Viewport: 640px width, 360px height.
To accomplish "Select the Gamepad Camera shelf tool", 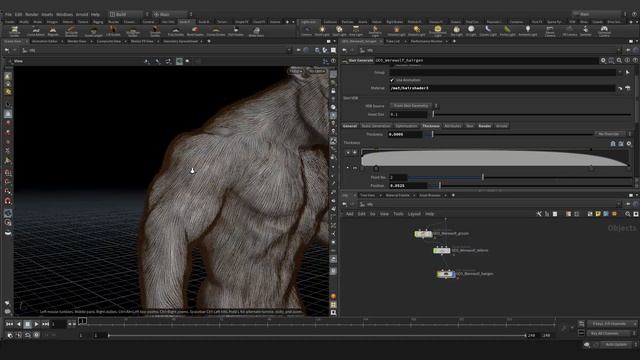I will pyautogui.click(x=604, y=30).
